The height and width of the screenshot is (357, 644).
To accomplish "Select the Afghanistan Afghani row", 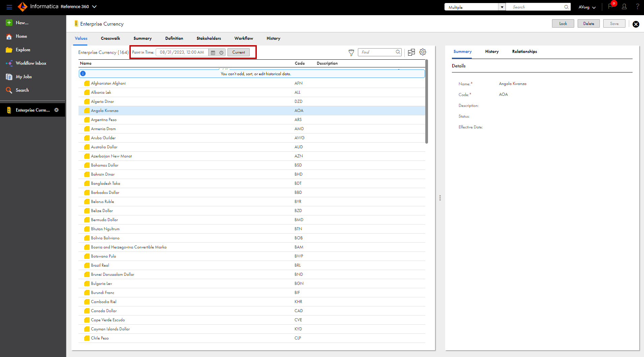I will (x=252, y=83).
